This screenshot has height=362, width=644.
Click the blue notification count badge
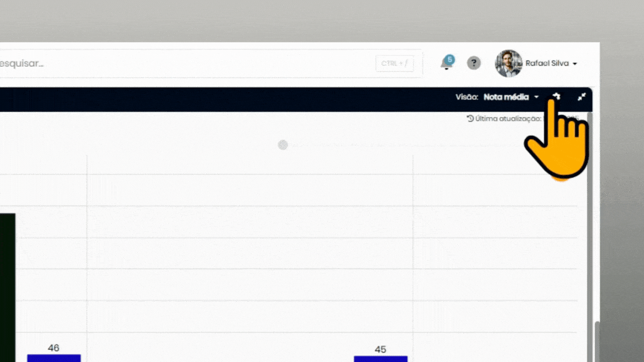[x=450, y=59]
